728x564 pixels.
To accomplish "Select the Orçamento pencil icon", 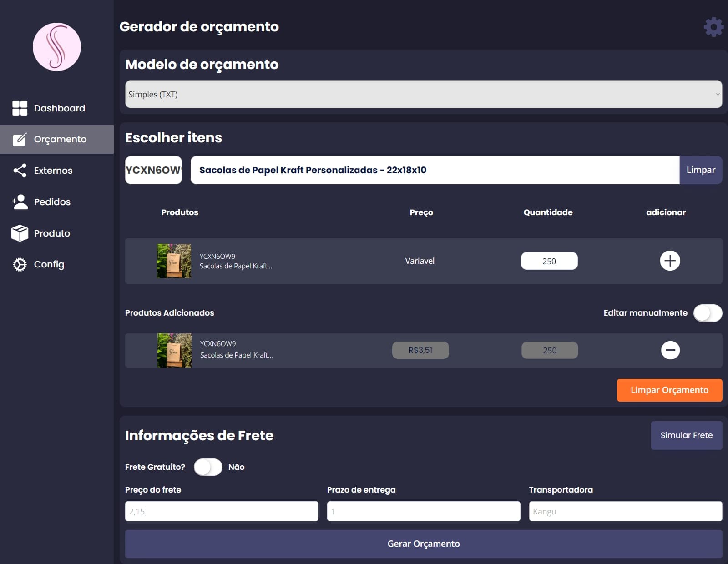I will tap(19, 139).
